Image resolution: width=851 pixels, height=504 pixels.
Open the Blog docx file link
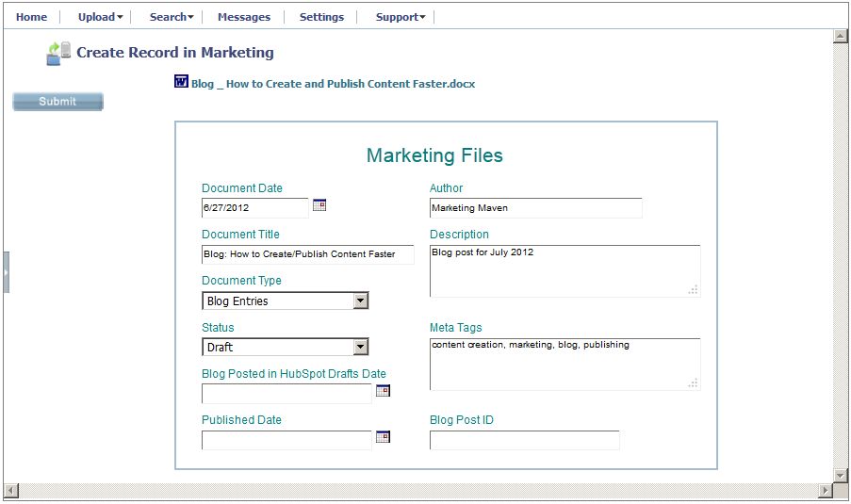tap(333, 84)
